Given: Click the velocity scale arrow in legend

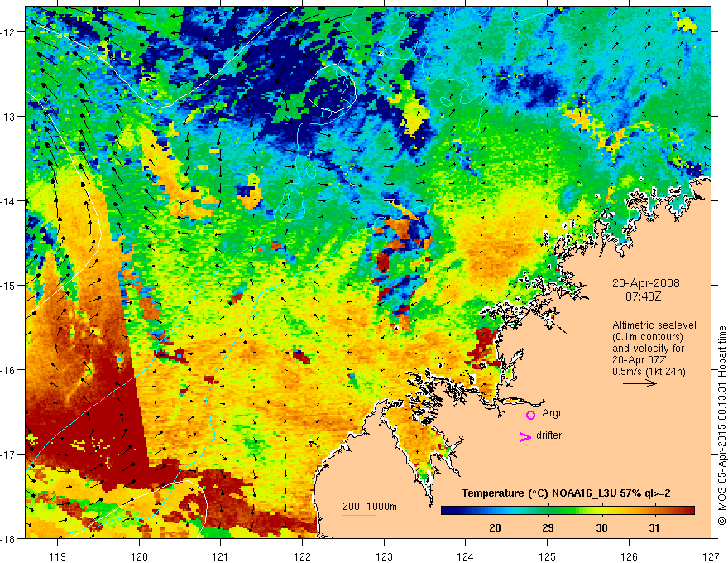Looking at the screenshot, I should coord(639,383).
